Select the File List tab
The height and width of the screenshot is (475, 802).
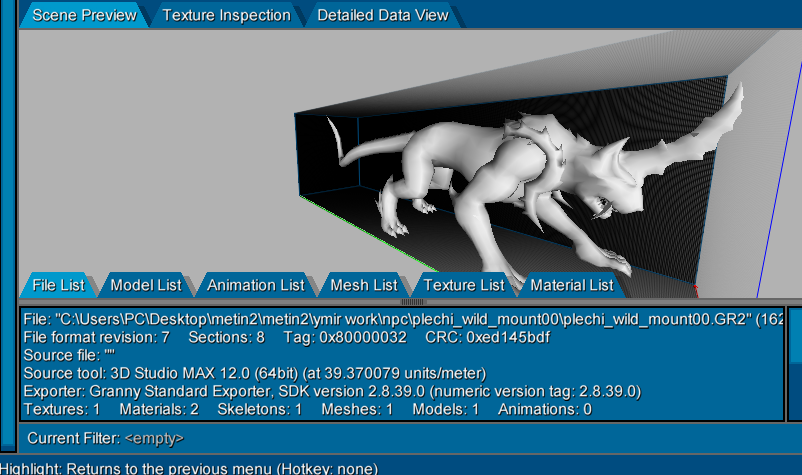coord(58,285)
